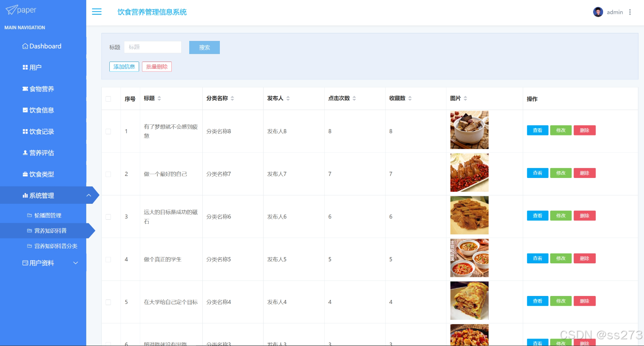Click 修改 for row 5
644x346 pixels.
pos(561,301)
